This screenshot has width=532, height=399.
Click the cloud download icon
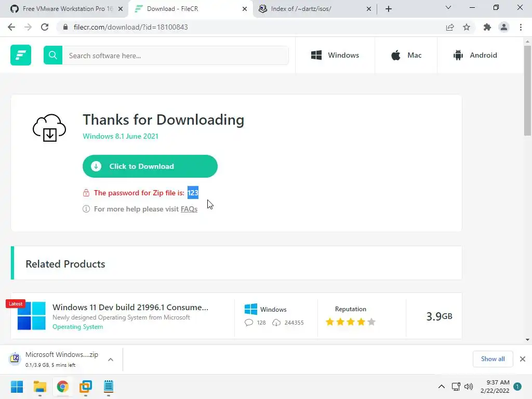[49, 128]
